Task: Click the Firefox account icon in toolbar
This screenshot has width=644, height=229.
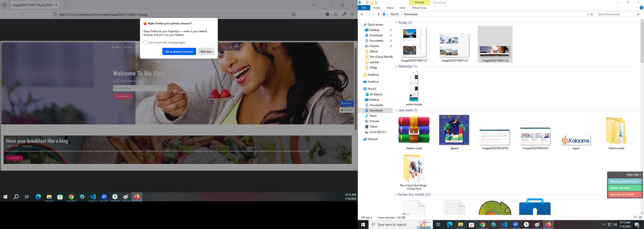Action: 327,15
